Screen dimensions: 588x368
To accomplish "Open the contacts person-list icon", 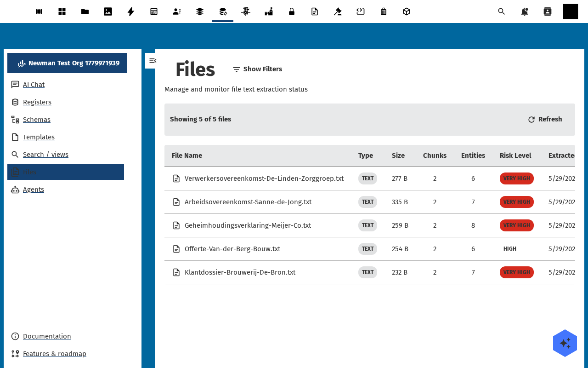I will pos(177,11).
